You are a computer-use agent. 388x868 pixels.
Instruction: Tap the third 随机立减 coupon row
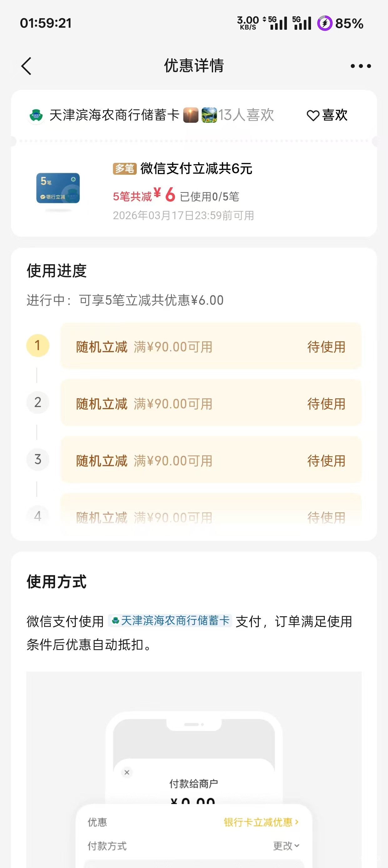[211, 460]
